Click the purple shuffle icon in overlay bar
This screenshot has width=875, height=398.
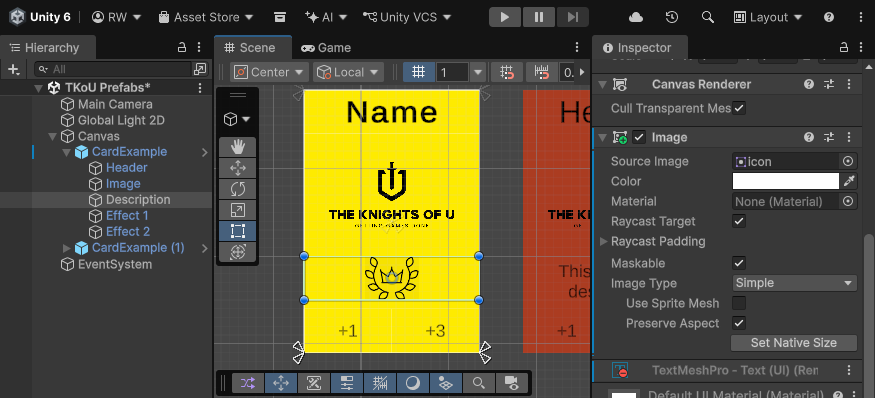click(x=248, y=383)
